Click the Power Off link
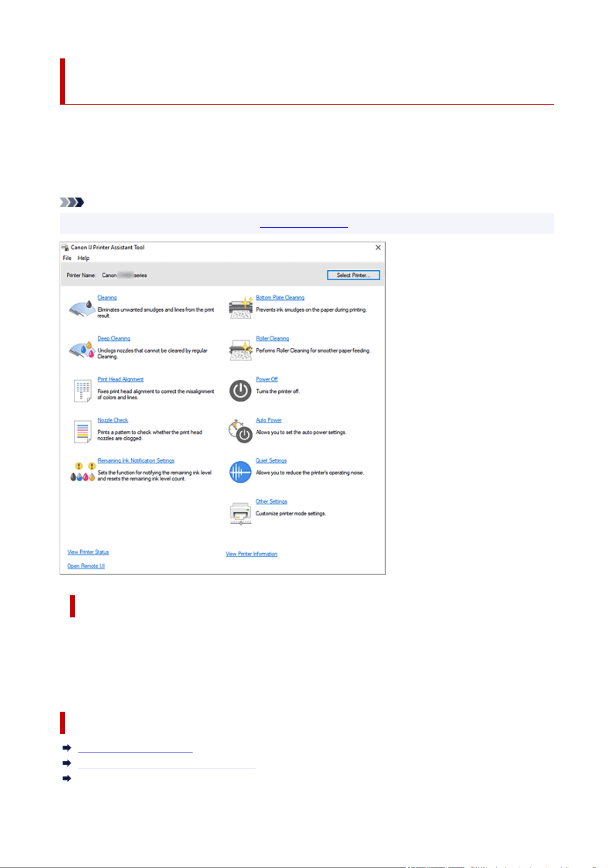The height and width of the screenshot is (868, 614). [267, 379]
